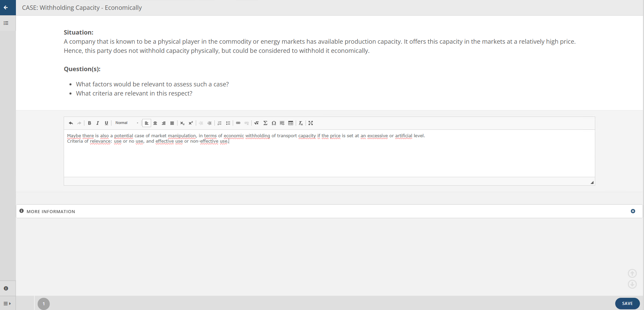This screenshot has height=310, width=644.
Task: Click the info icon beside More Information
Action: pyautogui.click(x=22, y=211)
